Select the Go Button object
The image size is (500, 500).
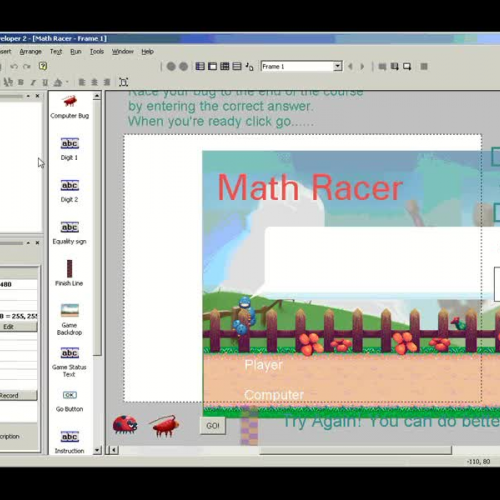click(x=69, y=401)
